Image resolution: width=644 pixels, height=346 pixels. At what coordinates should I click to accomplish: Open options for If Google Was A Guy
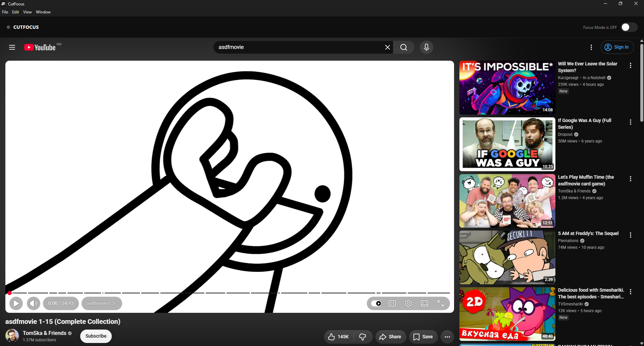tap(631, 122)
